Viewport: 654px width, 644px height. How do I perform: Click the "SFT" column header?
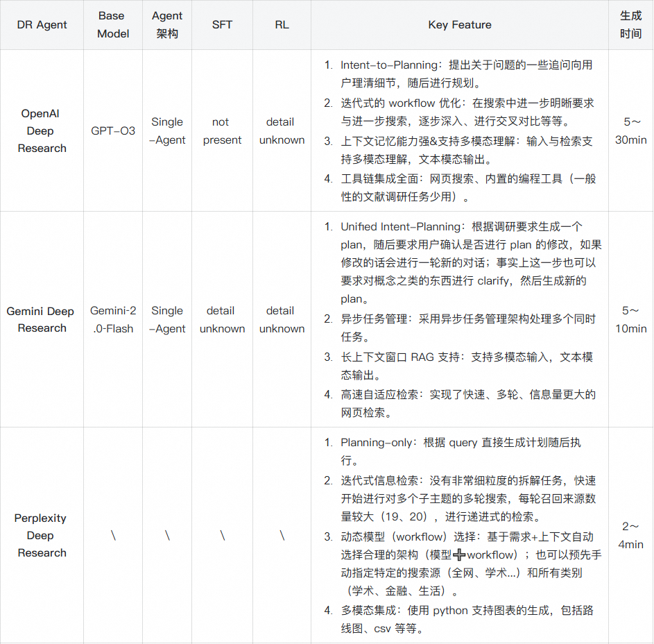pyautogui.click(x=221, y=24)
